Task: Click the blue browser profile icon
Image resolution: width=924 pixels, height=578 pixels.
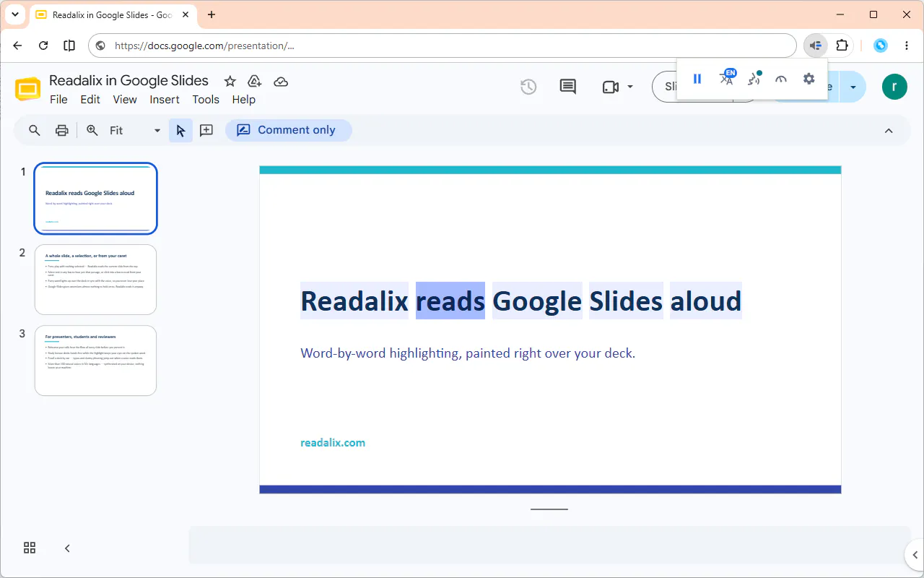Action: (881, 46)
